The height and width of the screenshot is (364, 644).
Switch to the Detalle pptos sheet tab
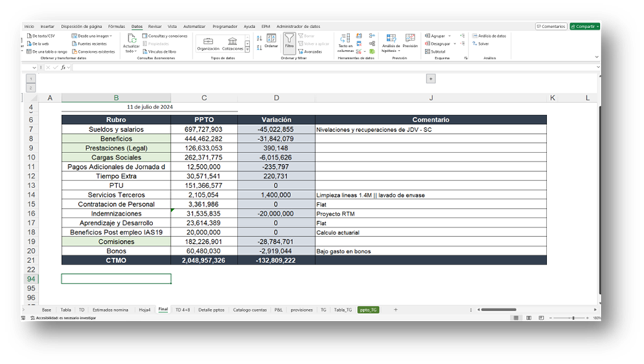(x=211, y=310)
